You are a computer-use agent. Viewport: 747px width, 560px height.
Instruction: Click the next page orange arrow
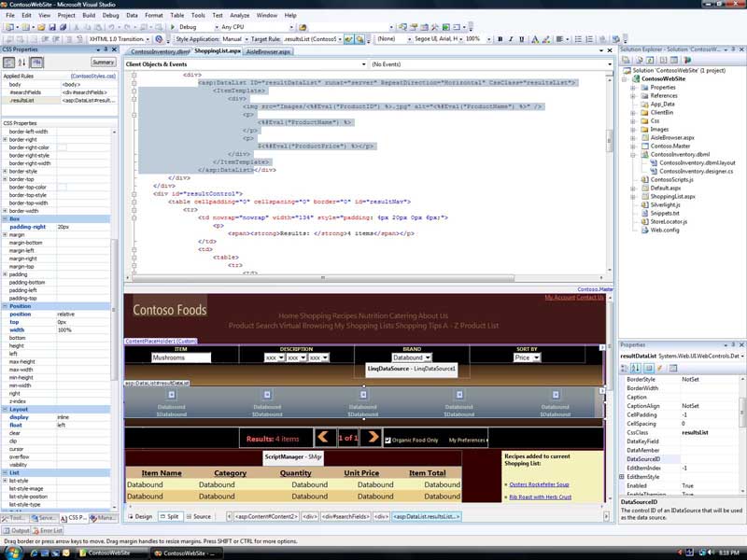click(x=373, y=437)
